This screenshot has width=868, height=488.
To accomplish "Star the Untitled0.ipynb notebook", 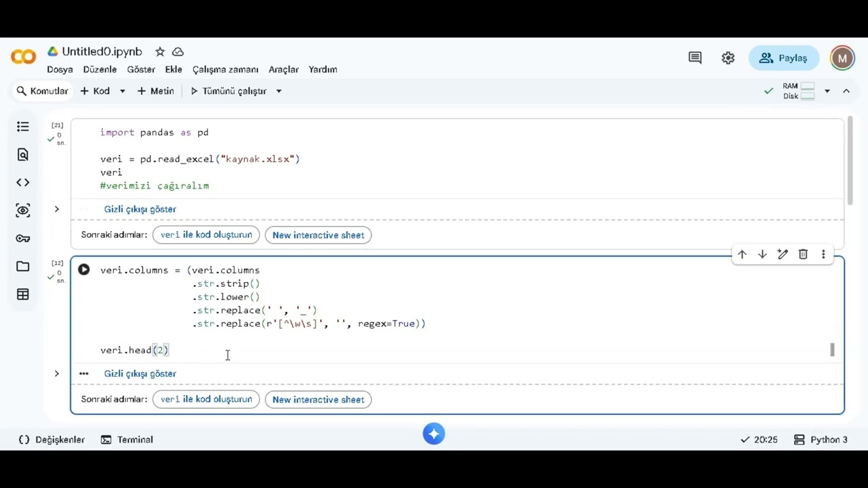I will click(160, 52).
